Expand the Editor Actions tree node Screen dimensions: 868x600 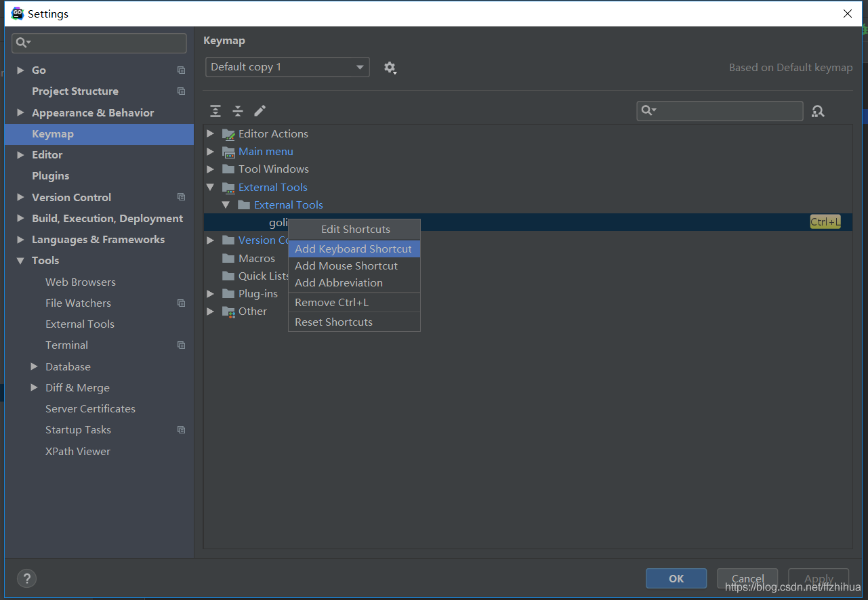click(x=211, y=134)
